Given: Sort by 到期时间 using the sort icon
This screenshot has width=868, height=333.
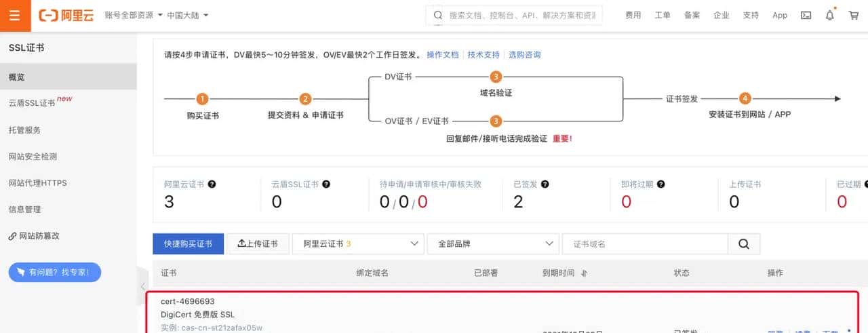Looking at the screenshot, I should tap(584, 273).
